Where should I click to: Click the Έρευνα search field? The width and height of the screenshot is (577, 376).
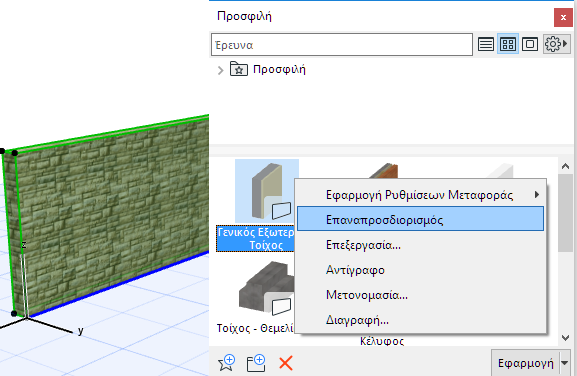point(342,45)
